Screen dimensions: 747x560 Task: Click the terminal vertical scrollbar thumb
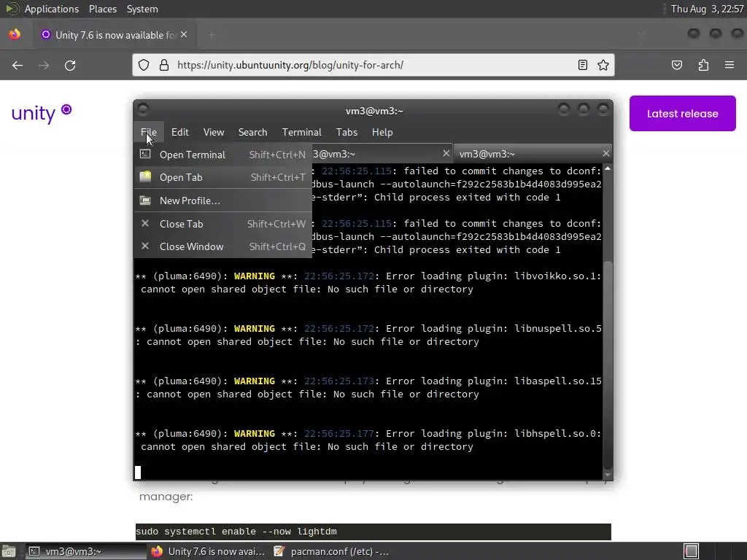click(x=608, y=366)
